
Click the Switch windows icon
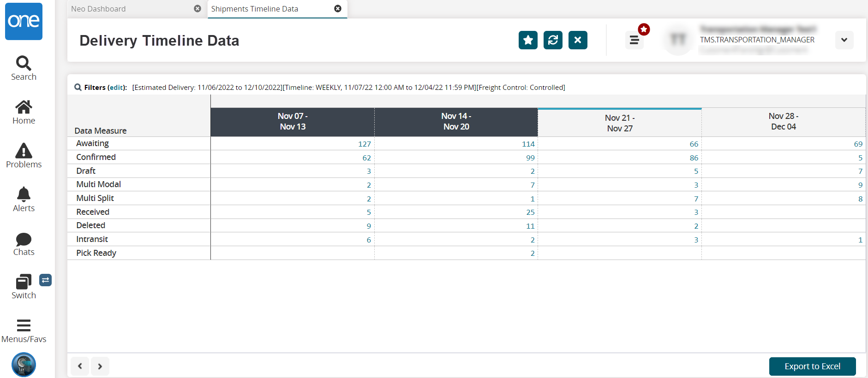pyautogui.click(x=24, y=287)
